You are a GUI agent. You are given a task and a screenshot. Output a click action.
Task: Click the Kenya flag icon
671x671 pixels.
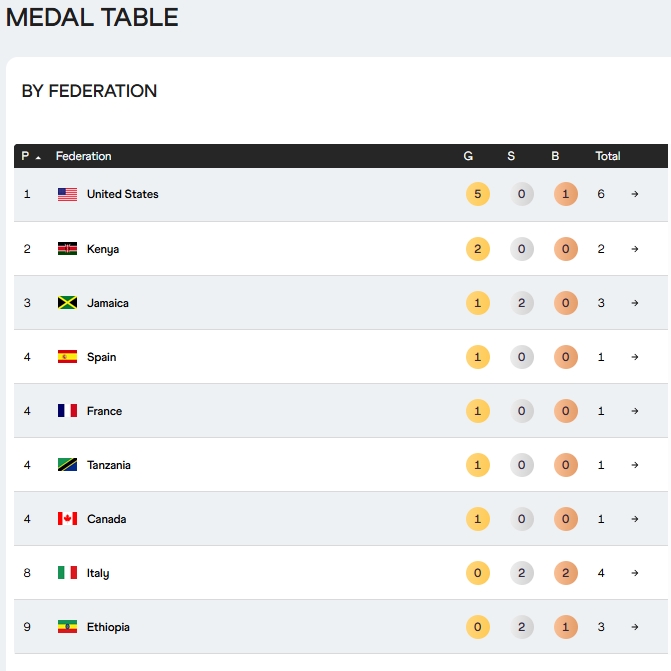(x=67, y=249)
